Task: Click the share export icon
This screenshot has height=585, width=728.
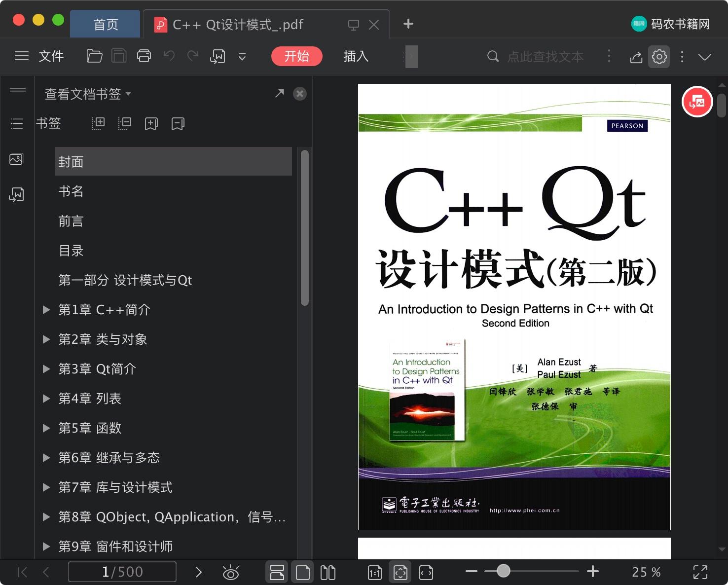Action: point(636,57)
